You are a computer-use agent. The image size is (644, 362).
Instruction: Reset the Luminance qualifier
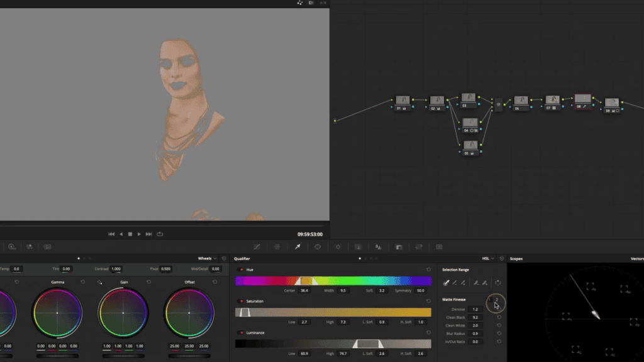tap(428, 333)
